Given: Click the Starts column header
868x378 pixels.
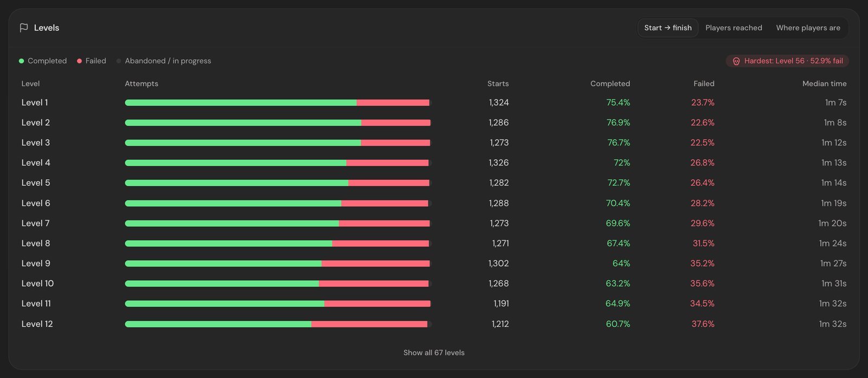Looking at the screenshot, I should pos(498,84).
